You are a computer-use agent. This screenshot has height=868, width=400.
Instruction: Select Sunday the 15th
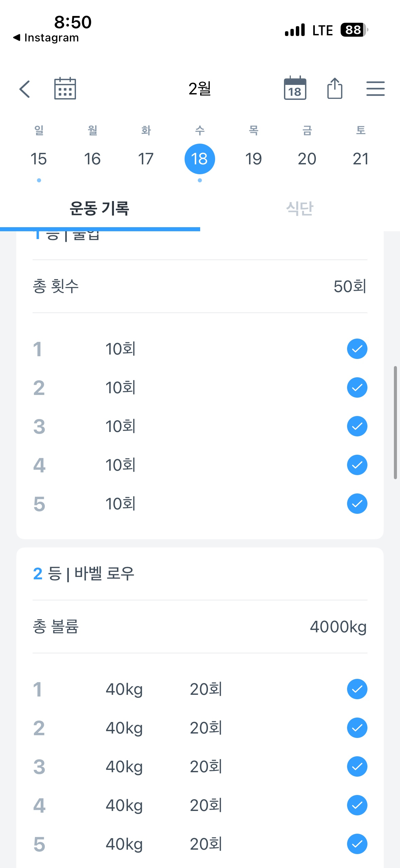[x=39, y=159]
